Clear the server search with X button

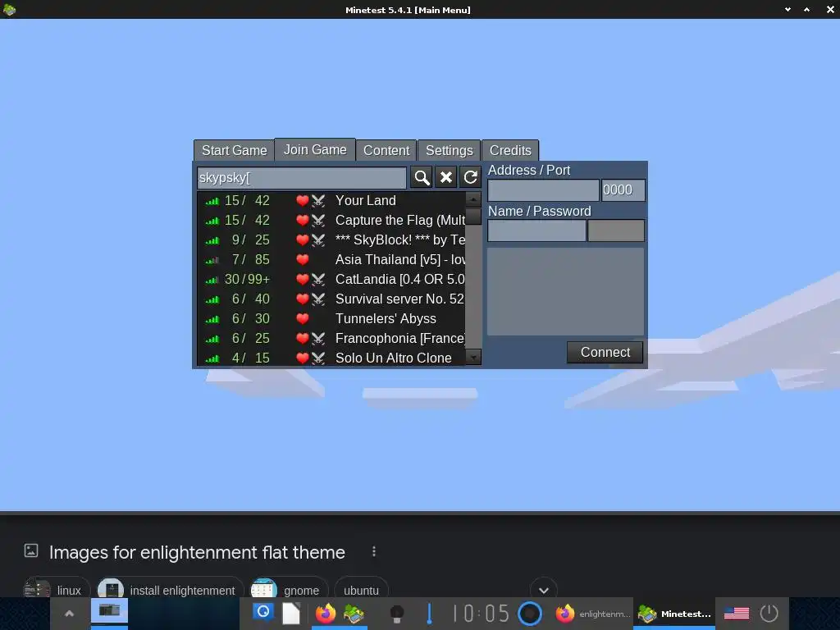coord(445,177)
